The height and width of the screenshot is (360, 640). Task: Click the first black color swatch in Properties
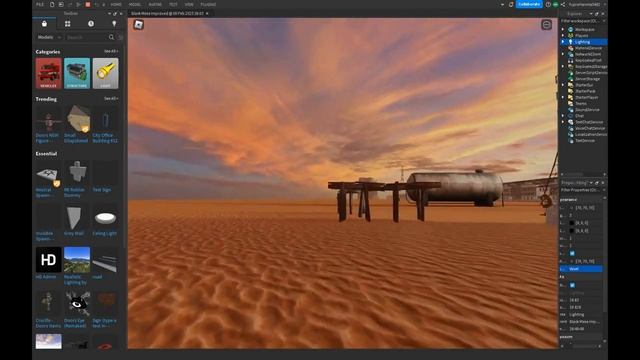(x=572, y=223)
